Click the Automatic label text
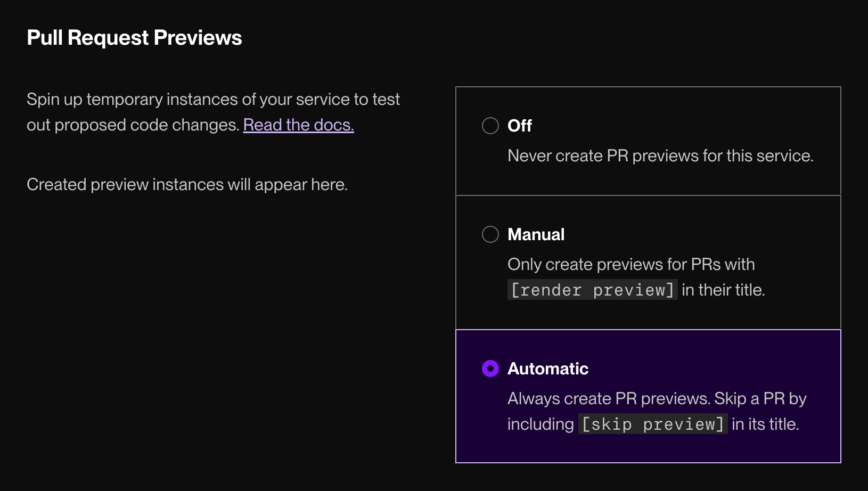 click(x=547, y=369)
